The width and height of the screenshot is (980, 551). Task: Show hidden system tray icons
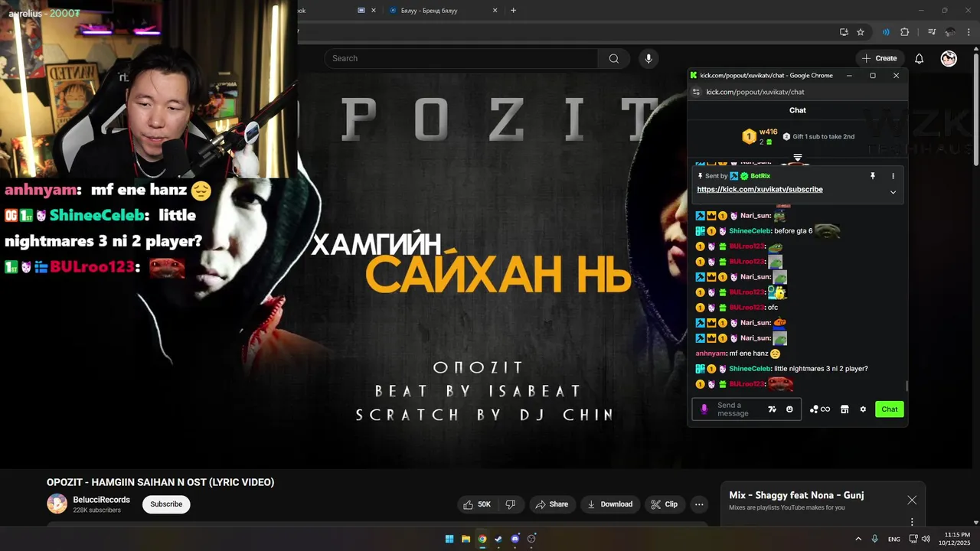click(x=858, y=539)
